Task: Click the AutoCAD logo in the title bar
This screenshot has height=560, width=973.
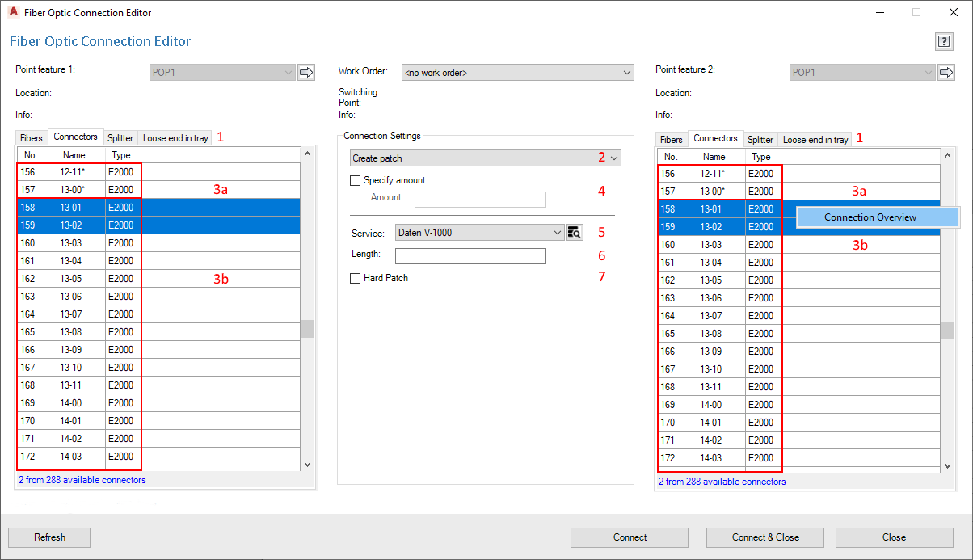Action: pos(13,12)
